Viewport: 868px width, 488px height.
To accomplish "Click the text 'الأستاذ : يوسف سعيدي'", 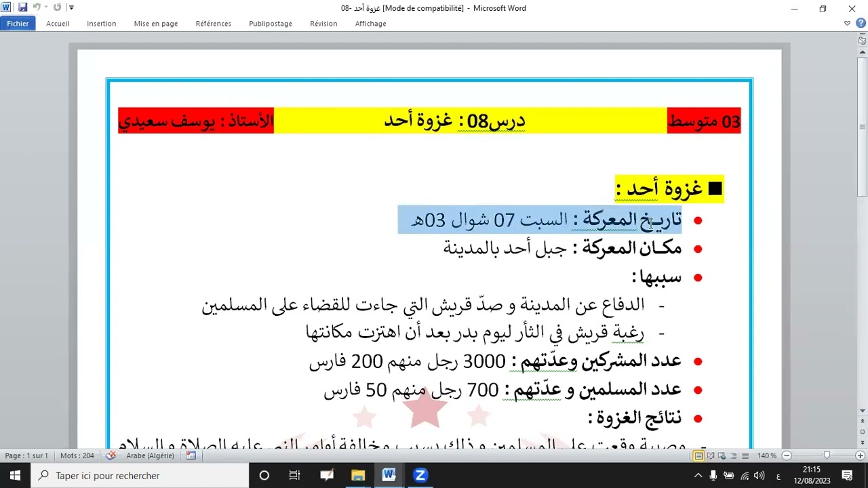I will coord(196,121).
